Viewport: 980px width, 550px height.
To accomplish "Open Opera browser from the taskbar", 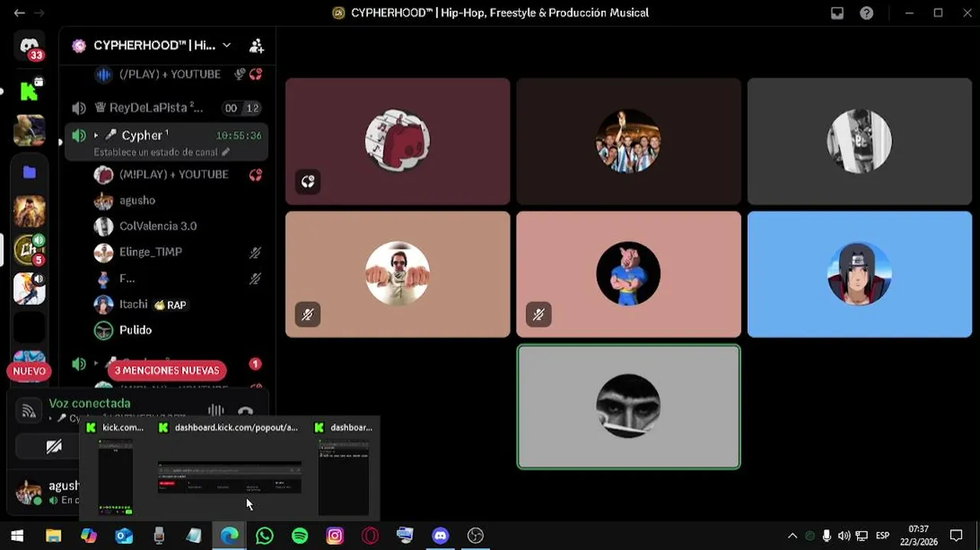I will (x=370, y=535).
